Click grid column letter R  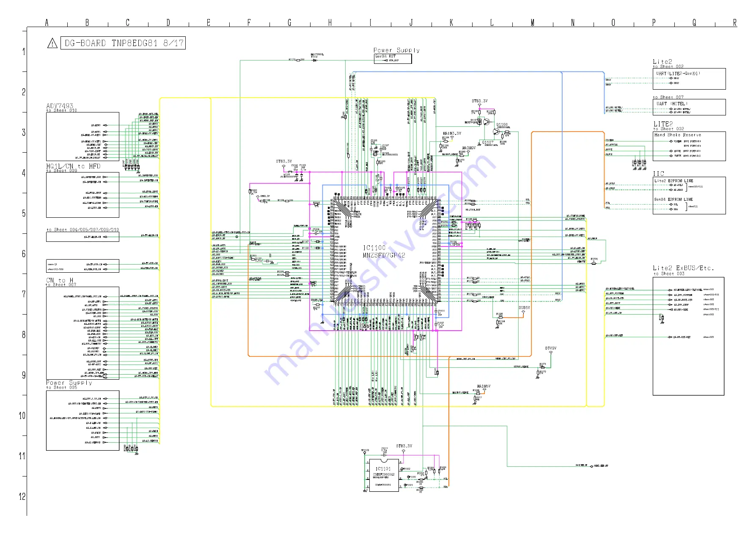[735, 23]
